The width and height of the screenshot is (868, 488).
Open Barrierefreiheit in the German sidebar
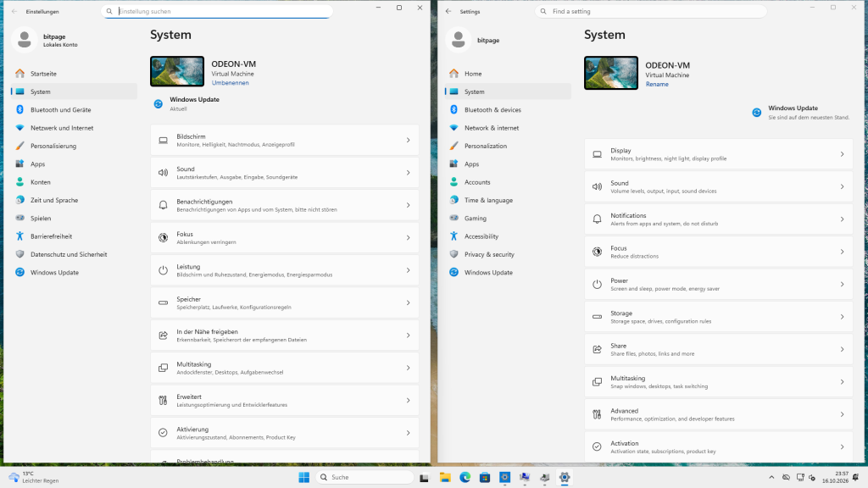pos(74,236)
